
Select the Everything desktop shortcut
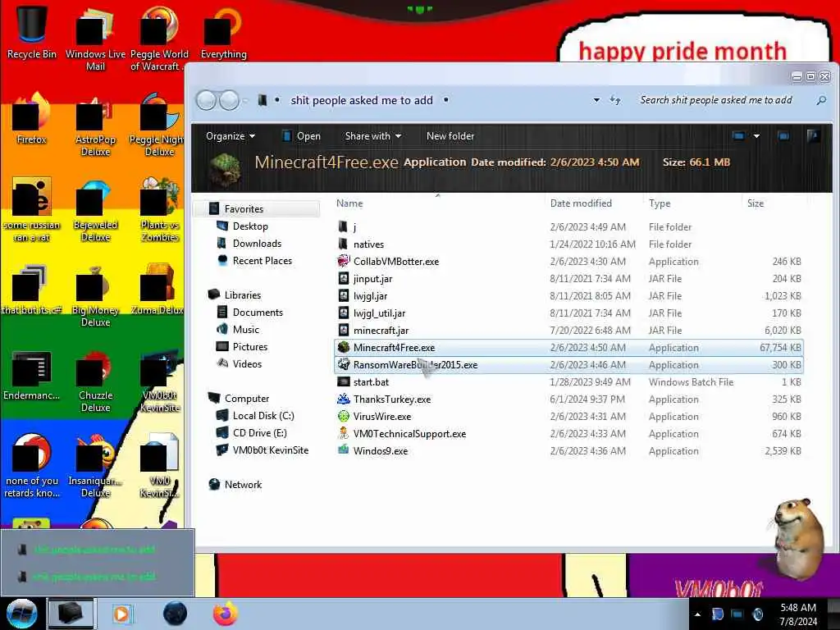coord(223,32)
